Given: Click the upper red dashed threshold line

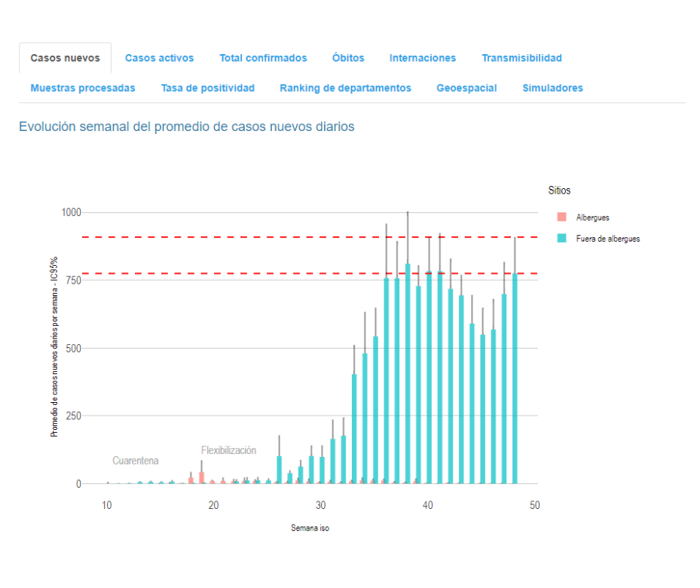Looking at the screenshot, I should 301,237.
